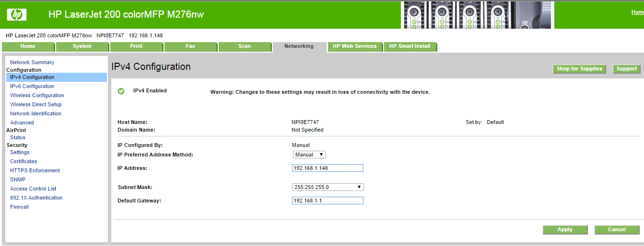Screen dimensions: 644x246
Task: Click the IPv4 Configuration page heading
Action: point(151,67)
